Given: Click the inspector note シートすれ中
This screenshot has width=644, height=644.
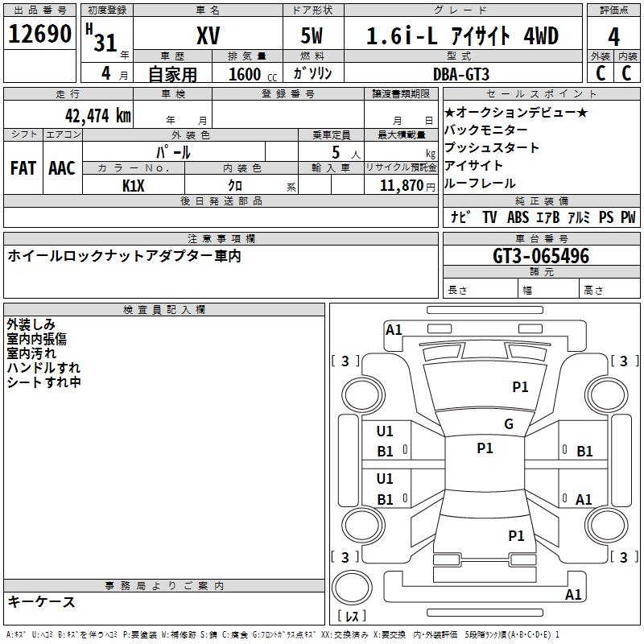Looking at the screenshot, I should pos(43,382).
